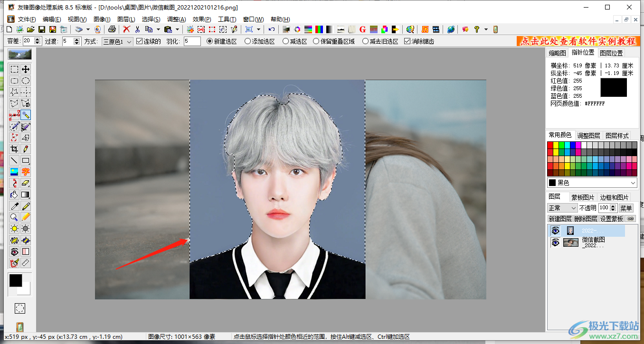Select the rectangular marquee selection tool
644x344 pixels.
click(x=15, y=69)
